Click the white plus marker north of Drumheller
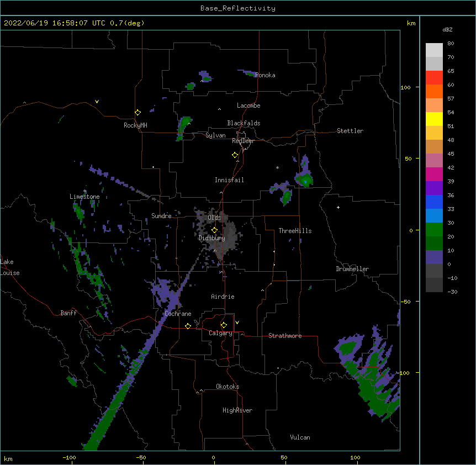The width and height of the screenshot is (476, 465). 338,207
